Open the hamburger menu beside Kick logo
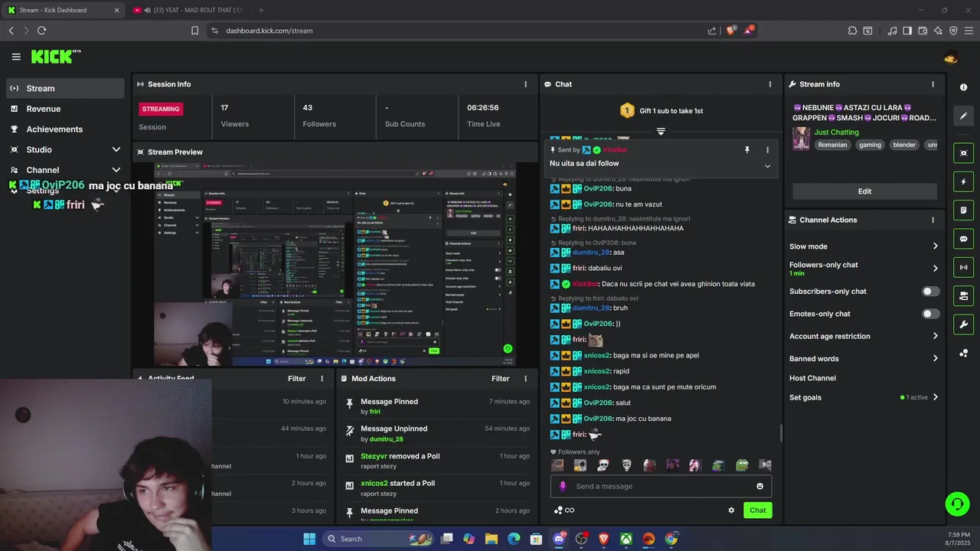The height and width of the screenshot is (551, 980). coord(16,57)
